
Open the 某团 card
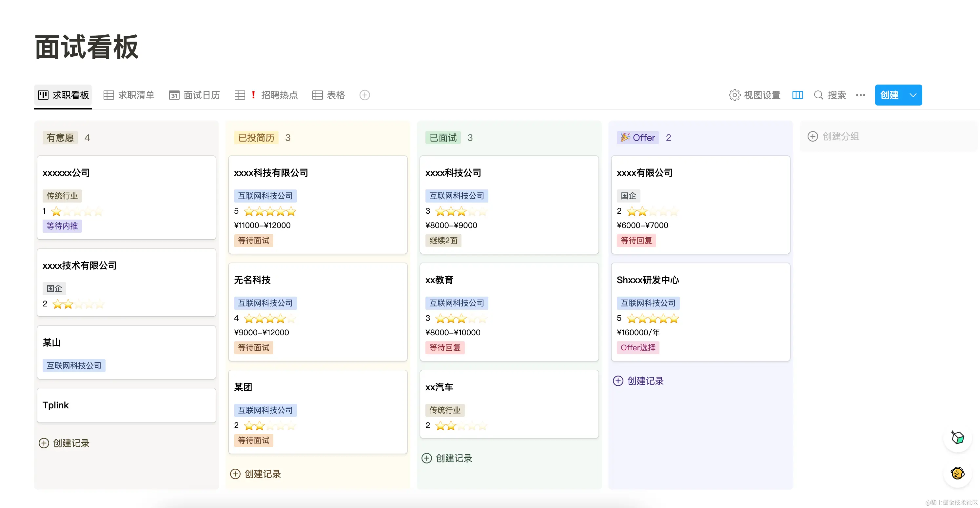point(318,412)
